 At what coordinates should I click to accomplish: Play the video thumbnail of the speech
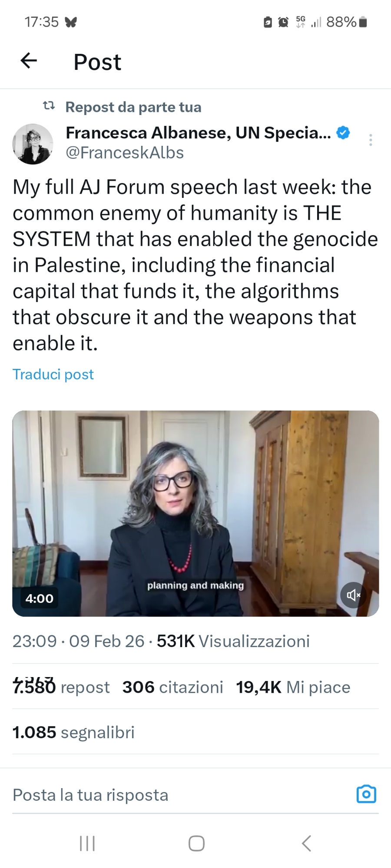(x=195, y=513)
